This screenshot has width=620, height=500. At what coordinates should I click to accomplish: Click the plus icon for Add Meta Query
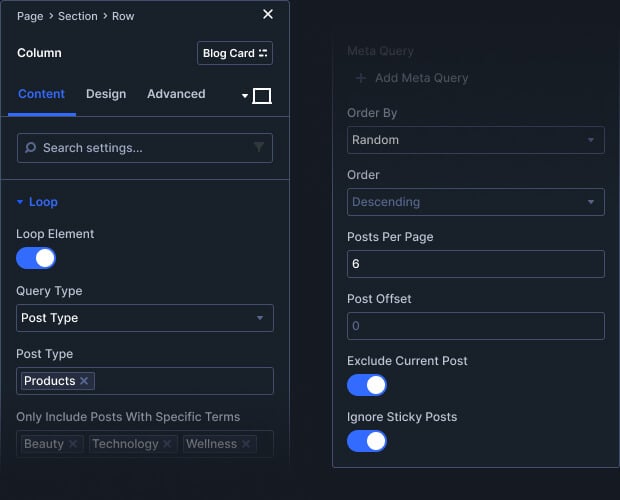pos(360,78)
